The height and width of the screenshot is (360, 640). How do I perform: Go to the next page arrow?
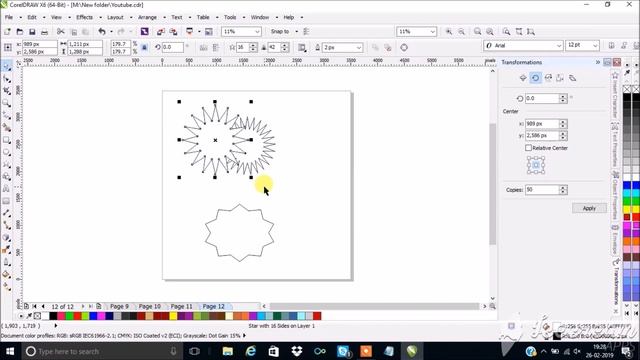[x=83, y=306]
